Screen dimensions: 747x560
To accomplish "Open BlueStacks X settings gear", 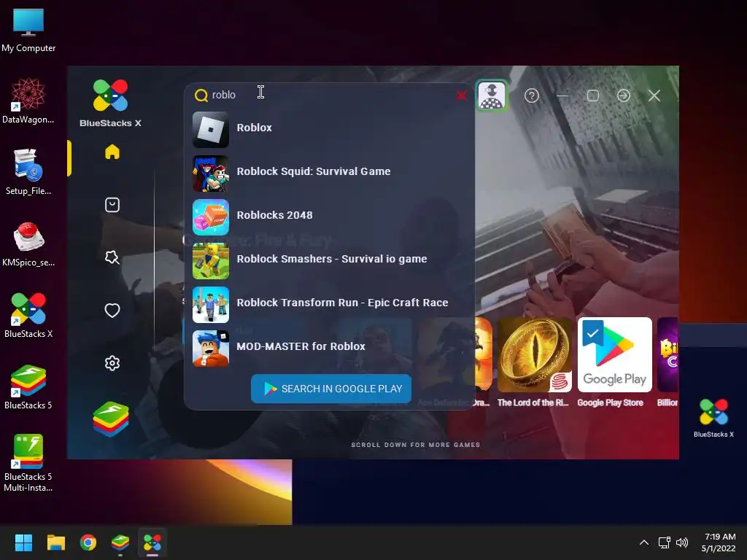I will (112, 363).
